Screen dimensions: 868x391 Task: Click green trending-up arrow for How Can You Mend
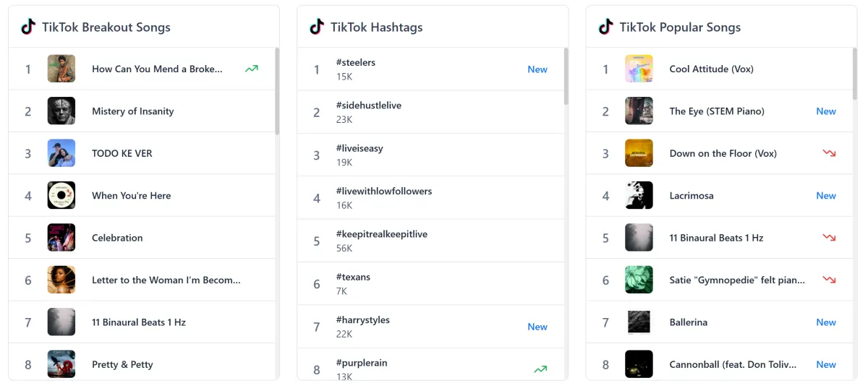click(x=251, y=69)
